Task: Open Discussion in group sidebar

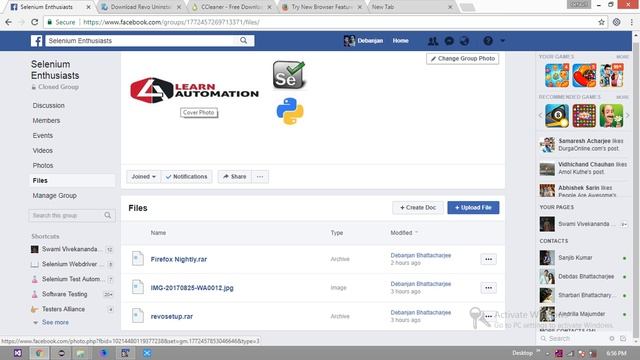Action: tap(49, 105)
